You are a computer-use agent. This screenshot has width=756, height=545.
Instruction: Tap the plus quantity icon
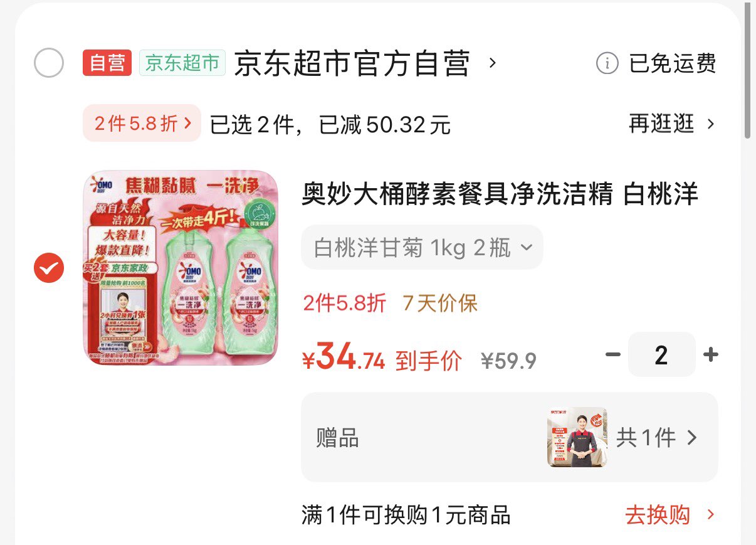point(710,355)
